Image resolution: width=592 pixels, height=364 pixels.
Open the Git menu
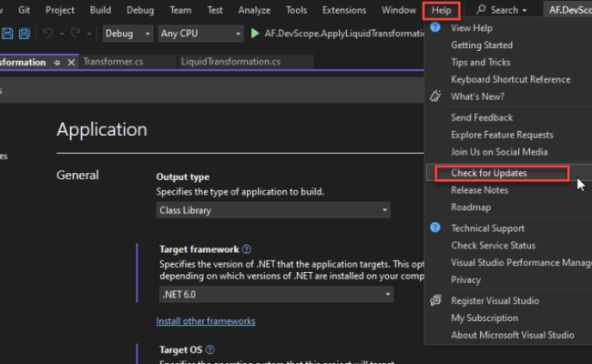click(25, 10)
